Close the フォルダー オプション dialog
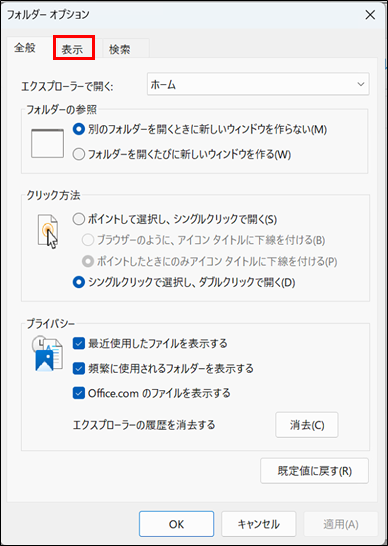This screenshot has height=546, width=388. [x=370, y=15]
